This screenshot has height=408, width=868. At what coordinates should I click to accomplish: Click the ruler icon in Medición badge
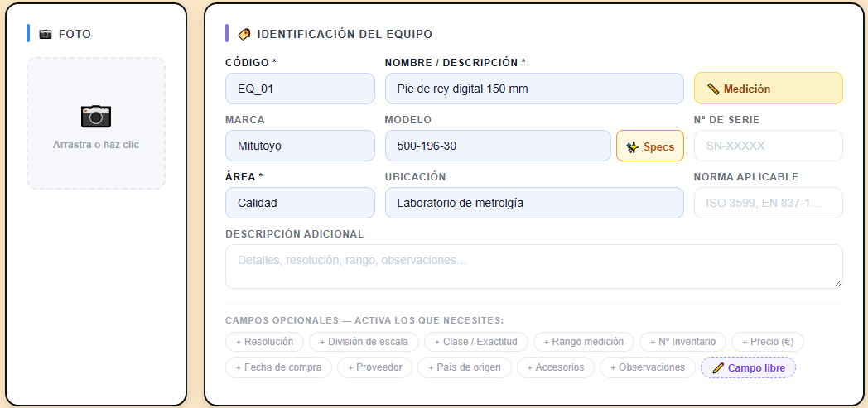pos(713,89)
